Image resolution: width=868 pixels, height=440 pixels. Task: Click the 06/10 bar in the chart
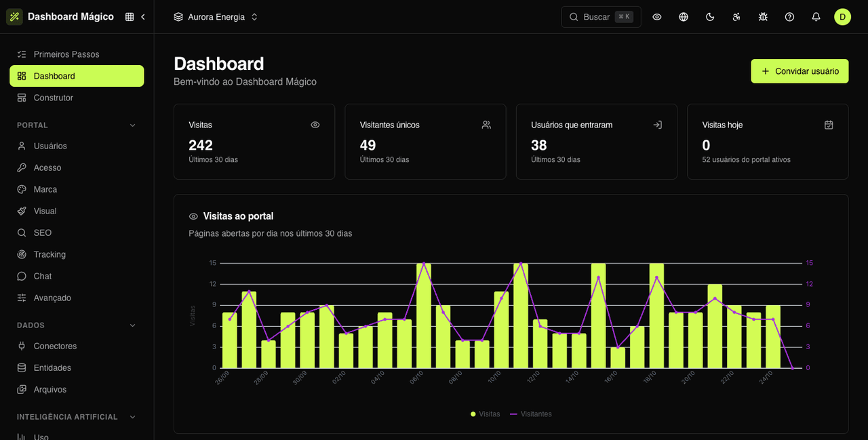point(424,316)
